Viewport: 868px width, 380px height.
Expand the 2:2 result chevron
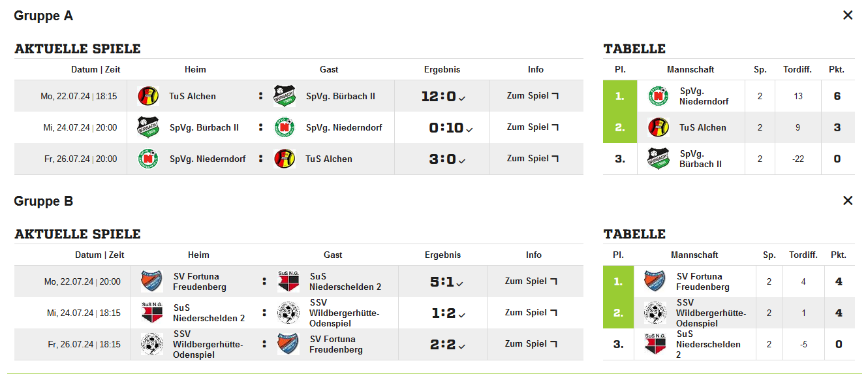[461, 346]
